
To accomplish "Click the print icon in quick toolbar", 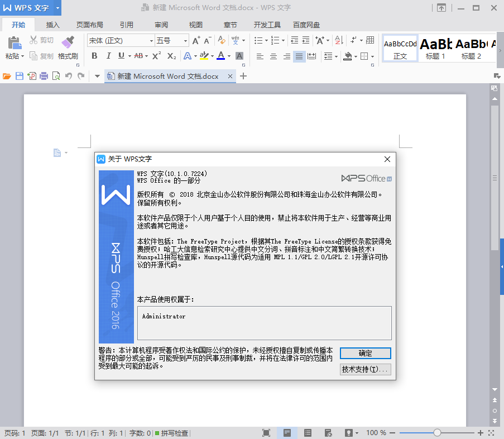I will coord(44,76).
